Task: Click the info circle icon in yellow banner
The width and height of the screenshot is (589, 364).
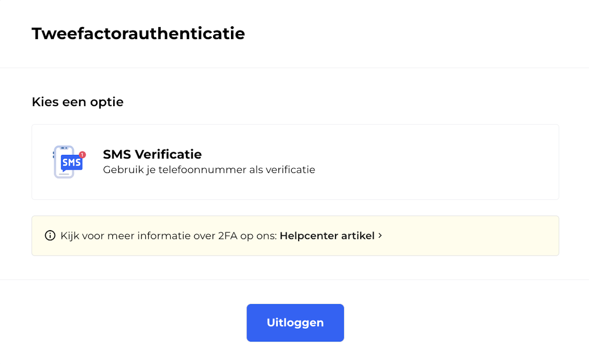Action: 50,236
